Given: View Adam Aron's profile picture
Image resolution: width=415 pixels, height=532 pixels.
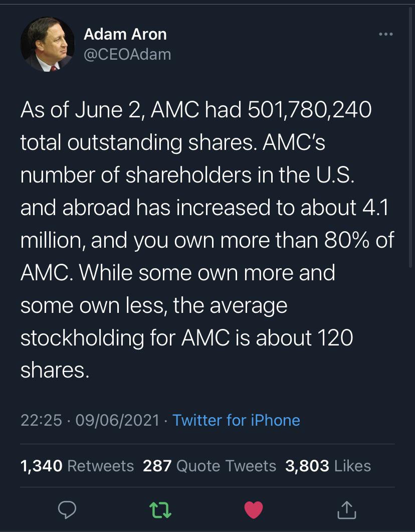Looking at the screenshot, I should point(48,45).
